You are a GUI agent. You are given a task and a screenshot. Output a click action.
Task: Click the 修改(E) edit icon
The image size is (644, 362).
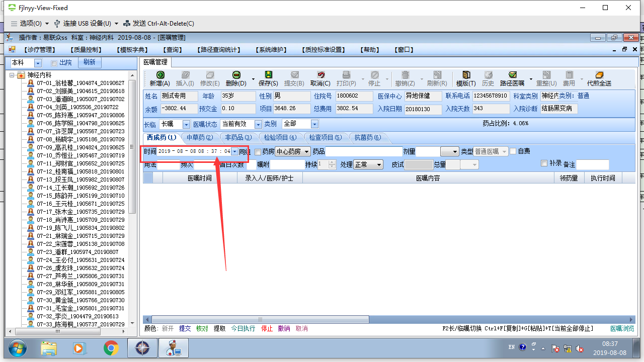pyautogui.click(x=210, y=75)
